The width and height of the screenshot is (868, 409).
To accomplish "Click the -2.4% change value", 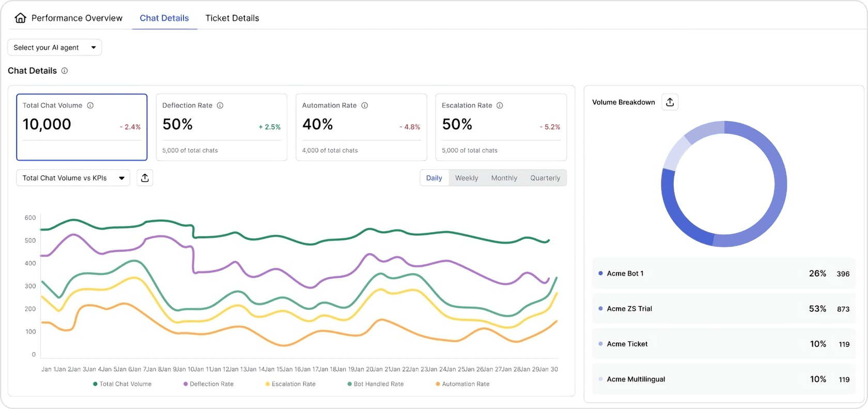I will point(130,127).
